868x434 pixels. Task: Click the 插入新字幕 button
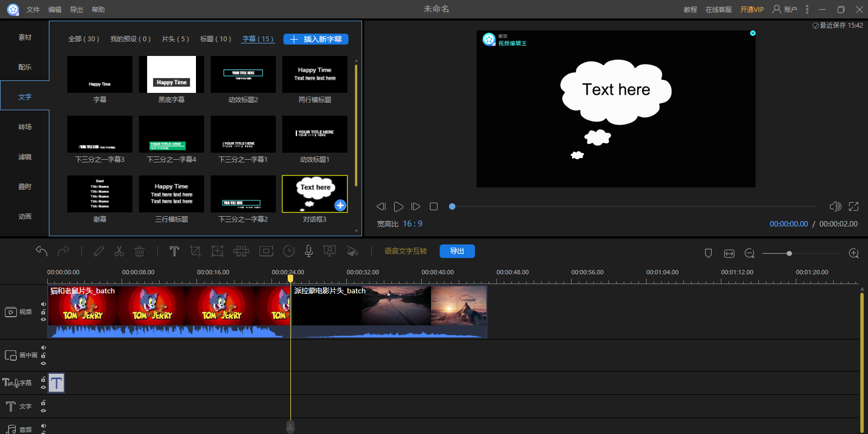pos(316,39)
